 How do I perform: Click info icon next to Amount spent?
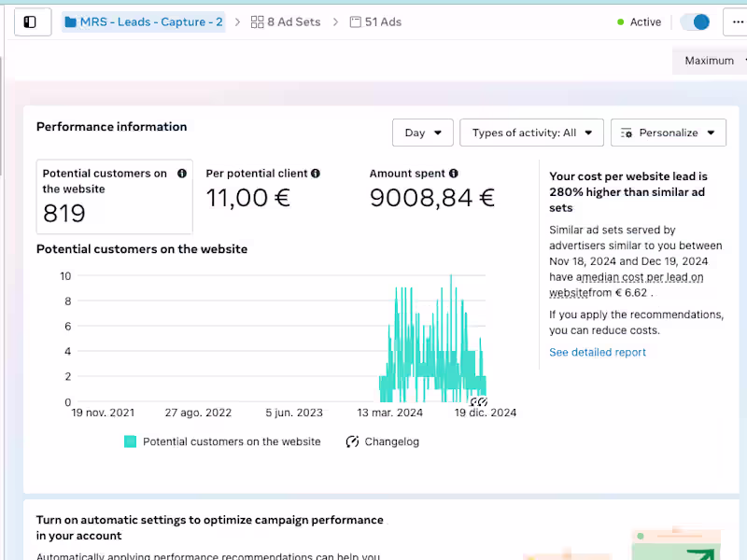pyautogui.click(x=454, y=174)
